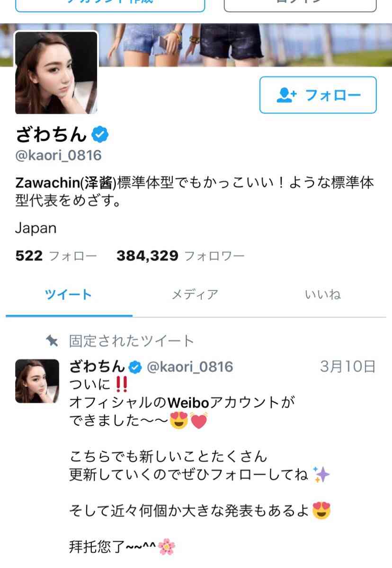The height and width of the screenshot is (568, 392).
Task: Click the フォロー follow button
Action: point(318,95)
